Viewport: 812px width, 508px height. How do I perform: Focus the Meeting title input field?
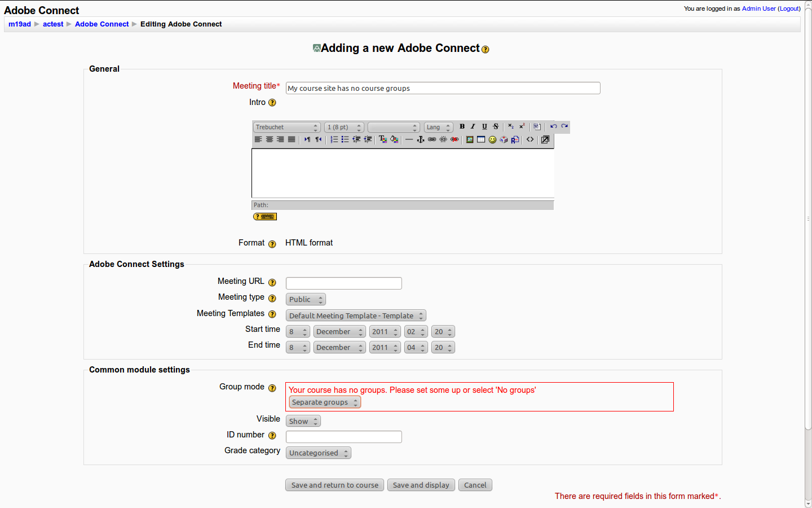[x=443, y=88]
